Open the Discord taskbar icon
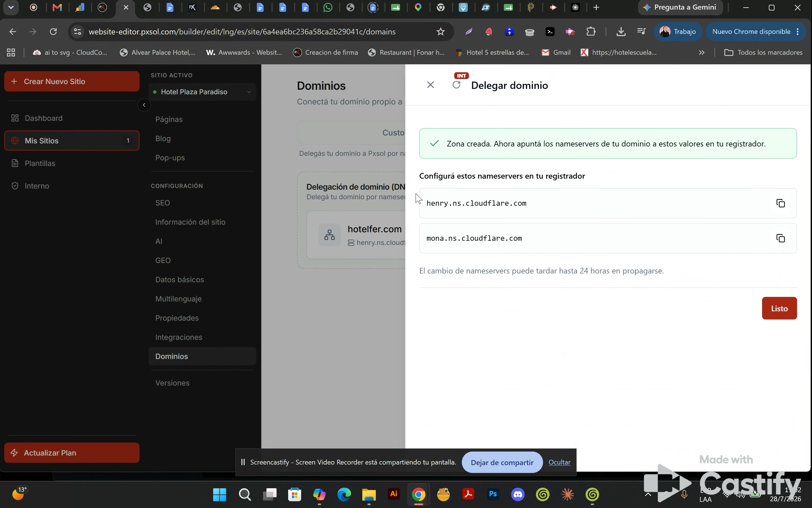Screen dimensions: 812x508 (518, 494)
